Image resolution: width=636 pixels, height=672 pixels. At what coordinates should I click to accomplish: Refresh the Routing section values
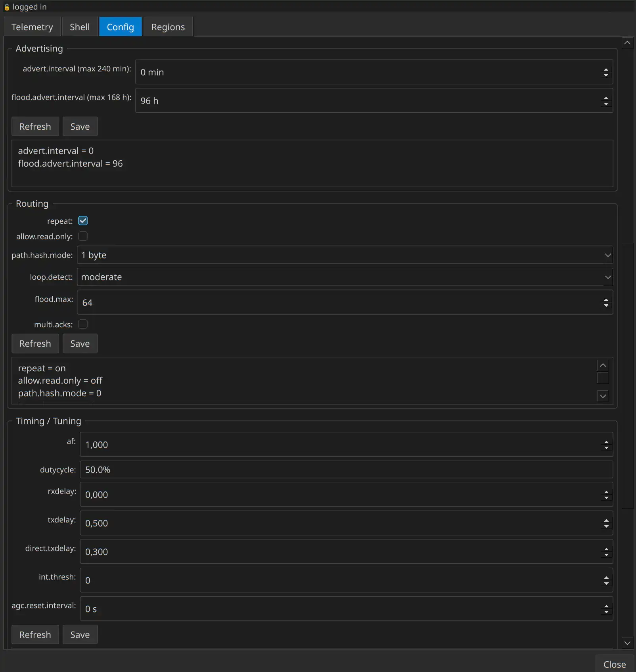35,344
